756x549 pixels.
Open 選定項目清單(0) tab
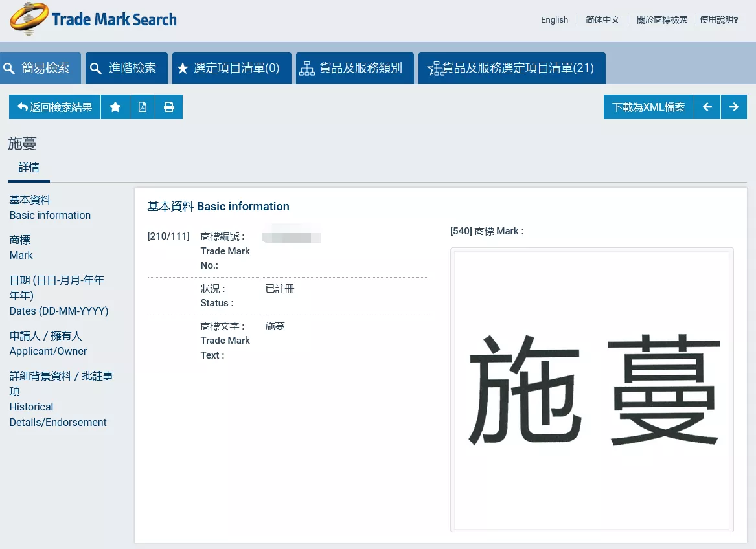click(x=232, y=68)
